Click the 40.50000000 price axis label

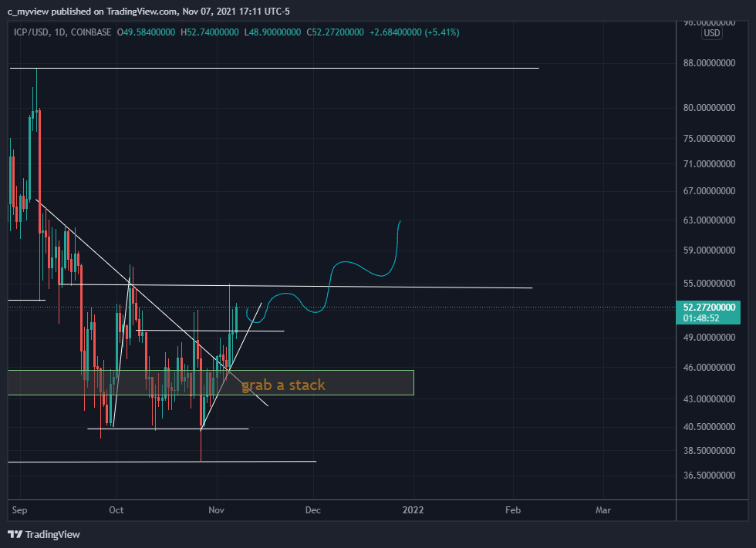709,427
